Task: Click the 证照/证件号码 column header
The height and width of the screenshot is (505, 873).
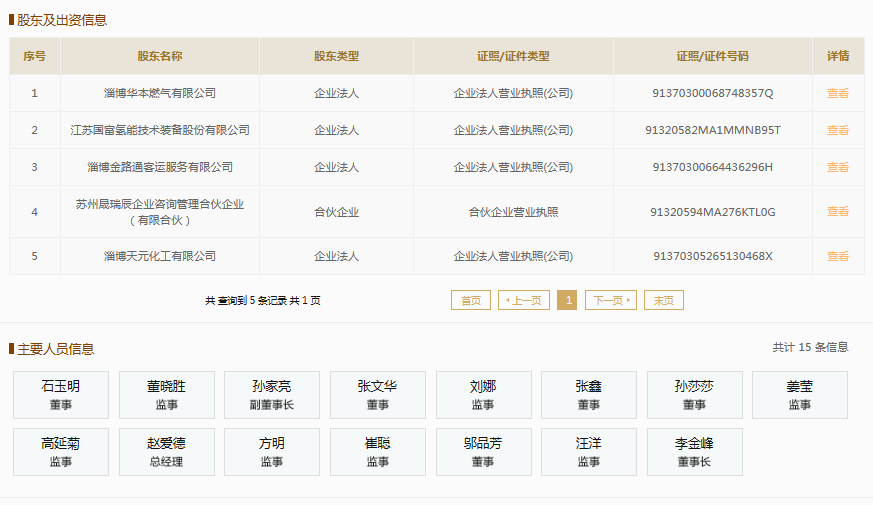Action: 712,56
